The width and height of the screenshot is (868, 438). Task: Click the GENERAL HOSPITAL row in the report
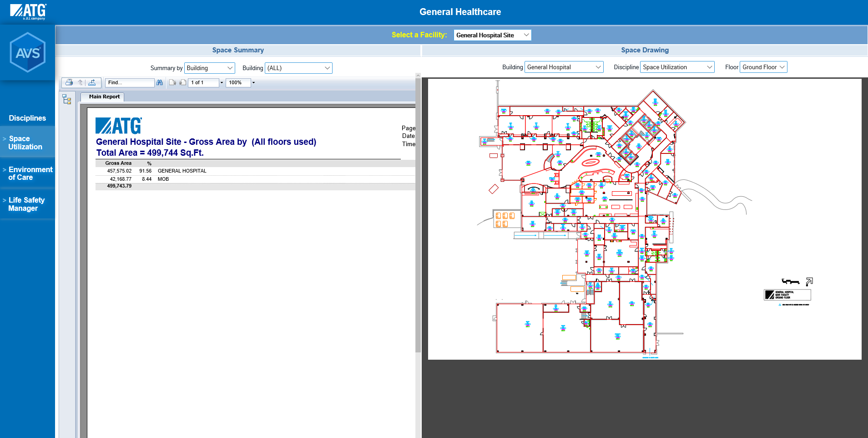coord(255,171)
